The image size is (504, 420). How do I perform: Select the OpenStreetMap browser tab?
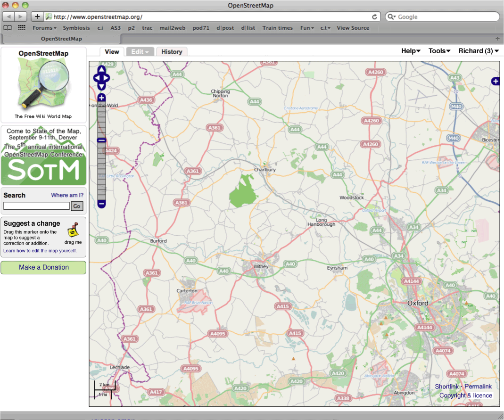[x=61, y=39]
